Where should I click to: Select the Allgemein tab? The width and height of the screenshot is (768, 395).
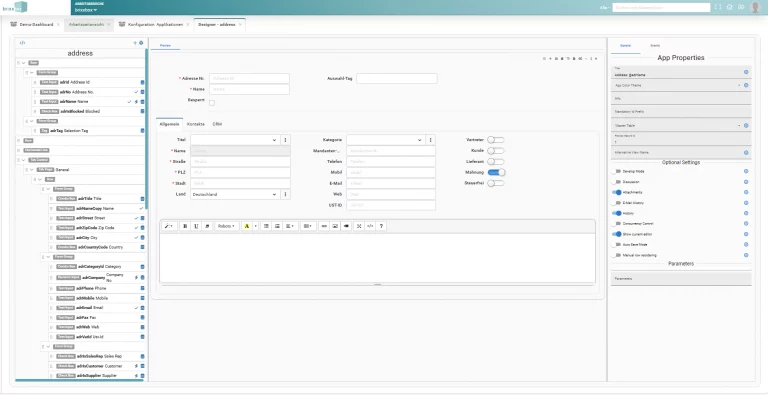click(x=169, y=124)
